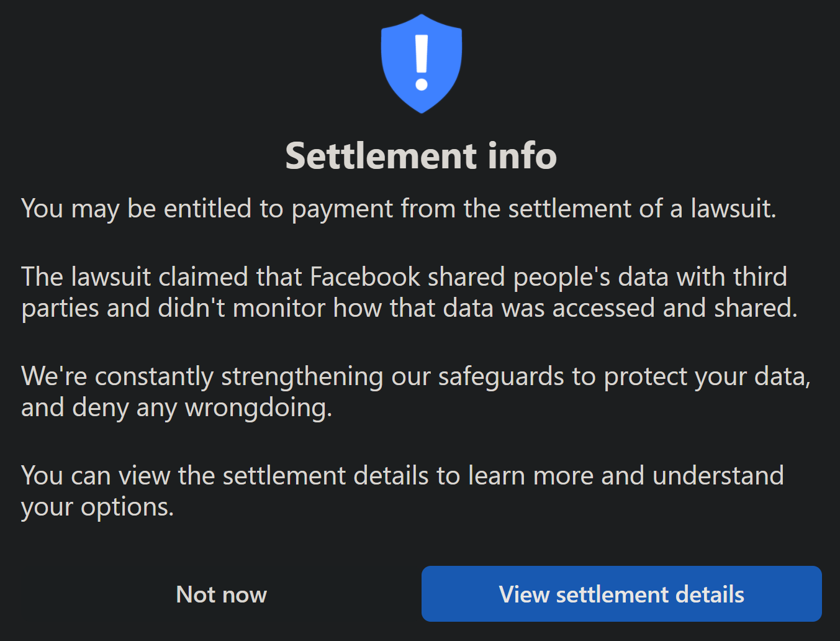Screen dimensions: 840x641
Task: Select the 'You may be entitled to payment' sentence
Action: tap(399, 209)
